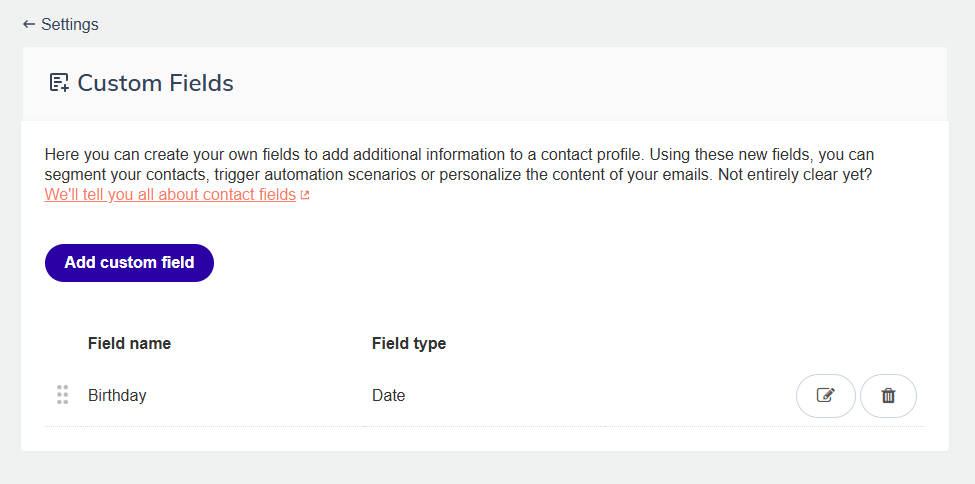
Task: Click the Date type value in Birthday row
Action: click(389, 396)
